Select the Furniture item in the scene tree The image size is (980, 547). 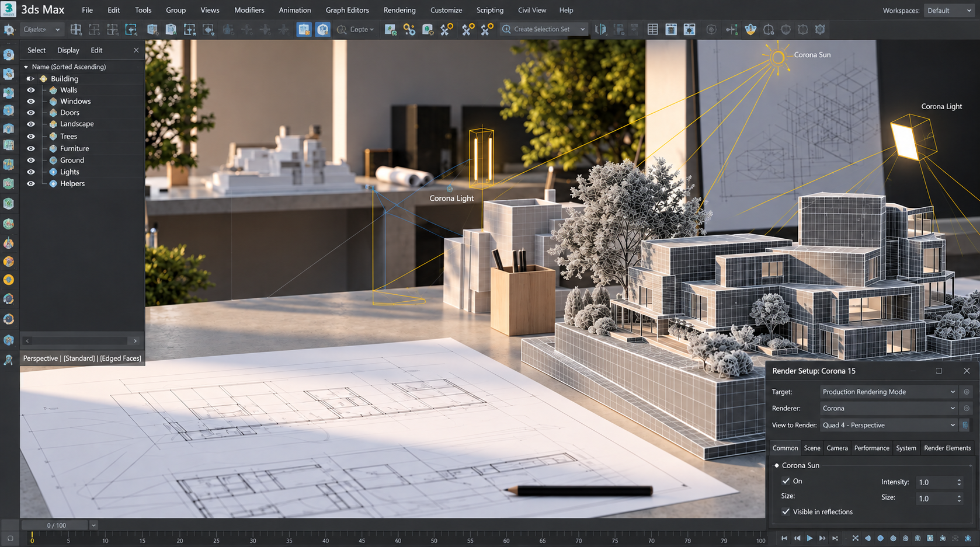pyautogui.click(x=75, y=148)
